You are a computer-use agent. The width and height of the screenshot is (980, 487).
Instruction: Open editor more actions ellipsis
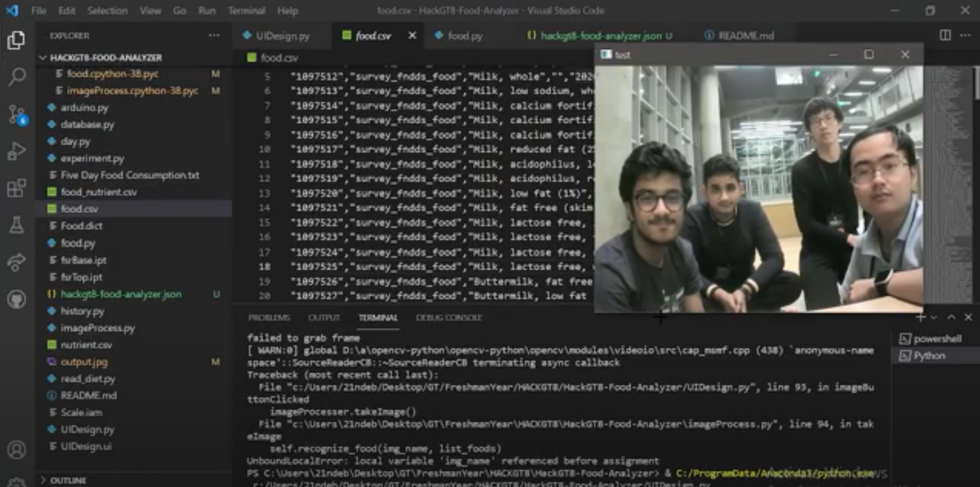click(x=965, y=35)
